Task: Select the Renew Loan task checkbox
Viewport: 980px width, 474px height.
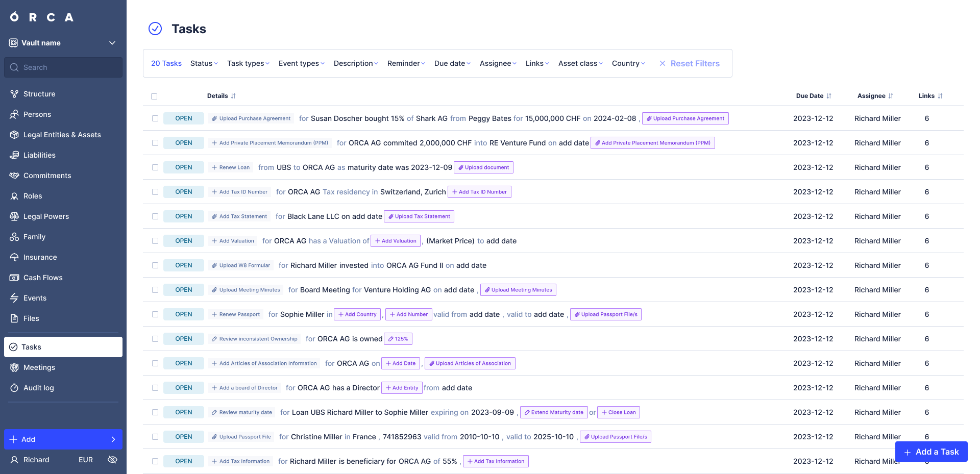Action: point(155,167)
